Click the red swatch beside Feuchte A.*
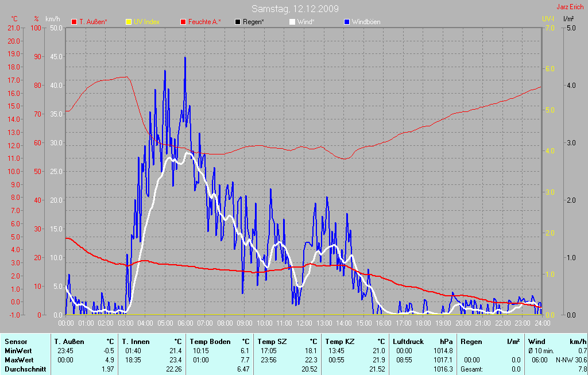Viewport: 588px width, 375px height. [183, 22]
